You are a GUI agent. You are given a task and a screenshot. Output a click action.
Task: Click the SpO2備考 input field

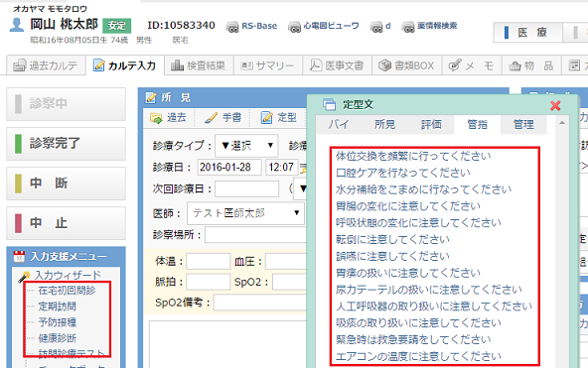tap(260, 303)
